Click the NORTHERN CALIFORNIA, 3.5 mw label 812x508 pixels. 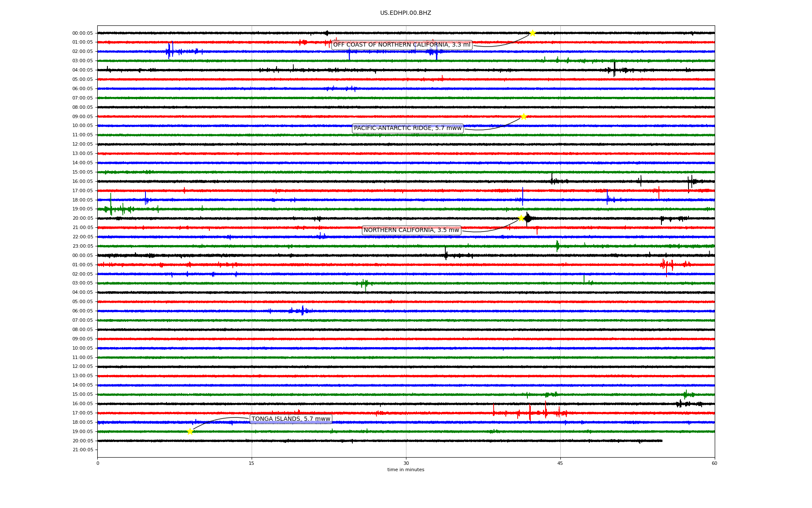(x=411, y=230)
